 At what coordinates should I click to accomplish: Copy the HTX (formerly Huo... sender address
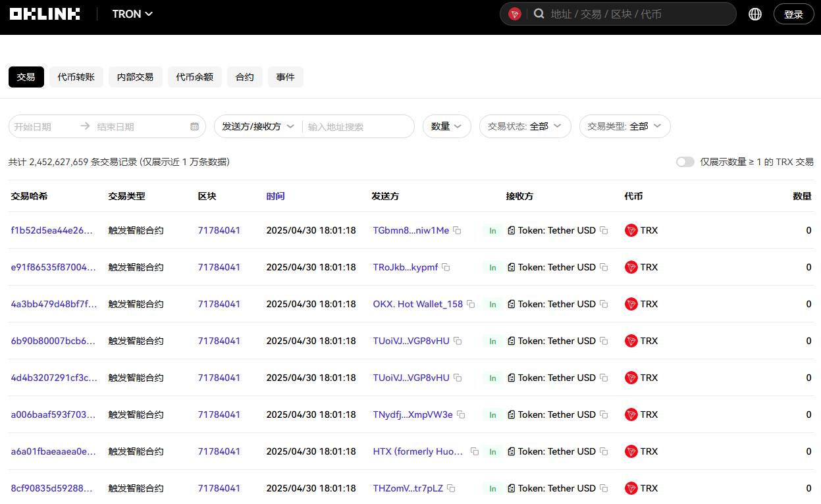[474, 451]
